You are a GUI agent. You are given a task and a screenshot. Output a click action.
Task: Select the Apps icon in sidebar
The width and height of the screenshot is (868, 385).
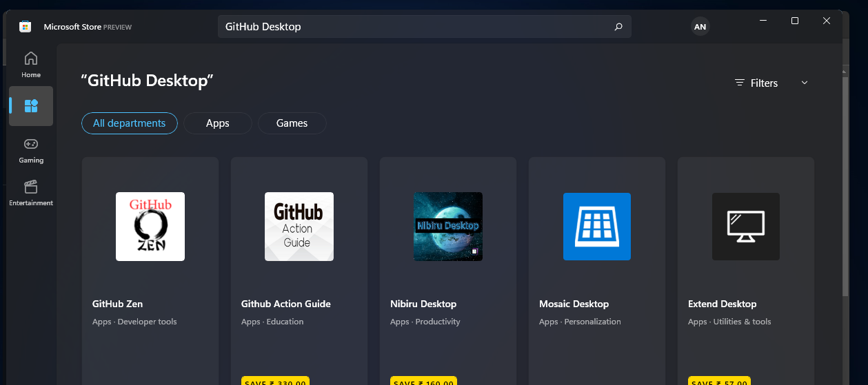click(31, 106)
